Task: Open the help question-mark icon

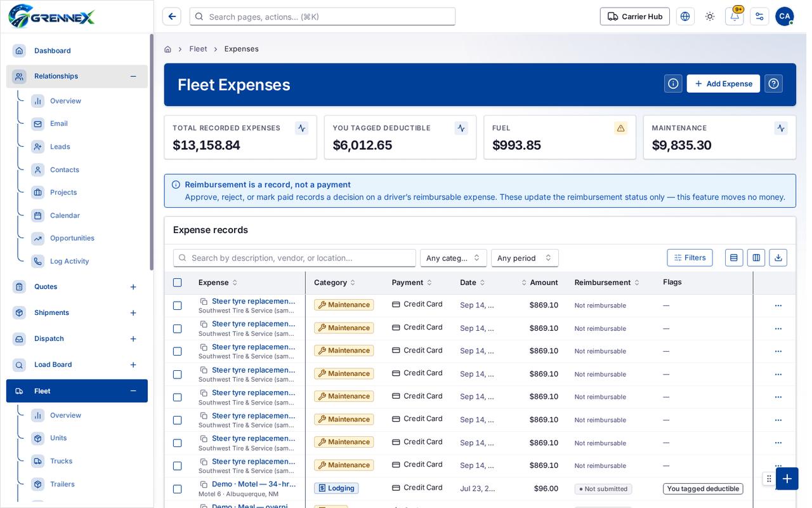Action: (773, 84)
